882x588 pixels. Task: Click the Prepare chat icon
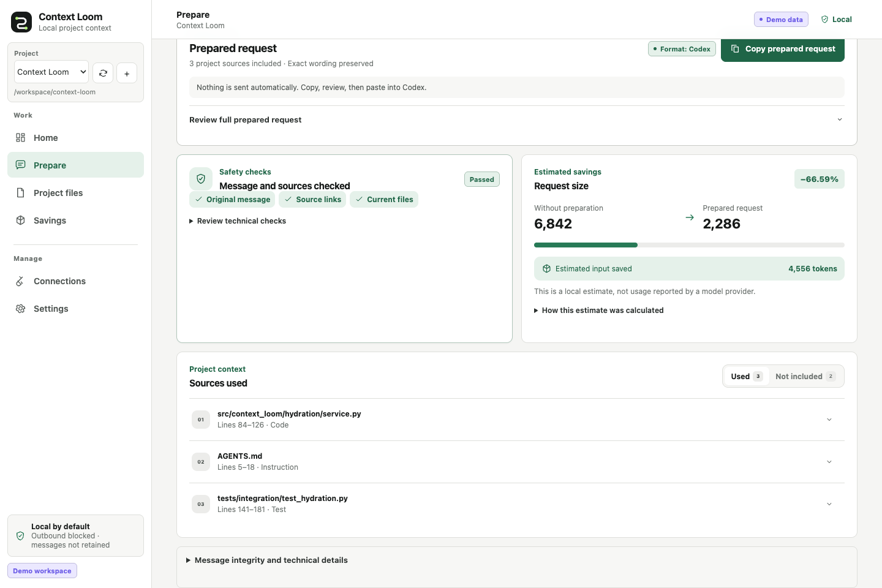coord(21,165)
